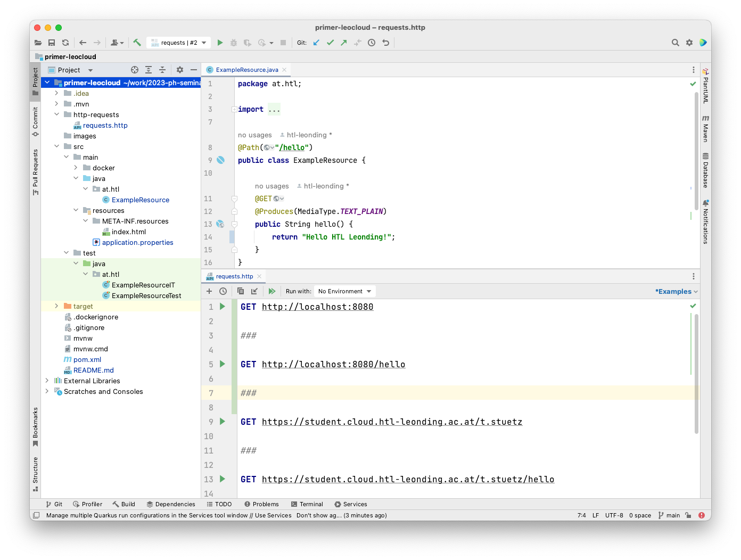Click the lower editor vertical scrollbar

[x=696, y=373]
